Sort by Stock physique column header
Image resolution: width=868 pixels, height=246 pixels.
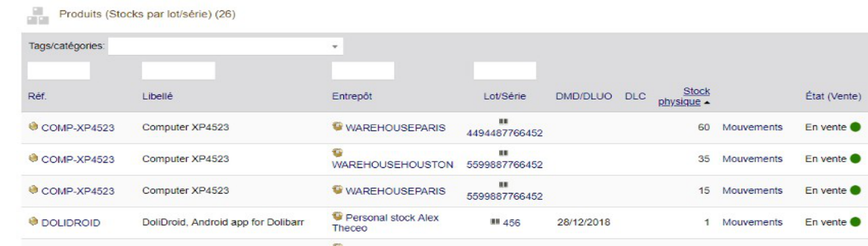click(684, 96)
